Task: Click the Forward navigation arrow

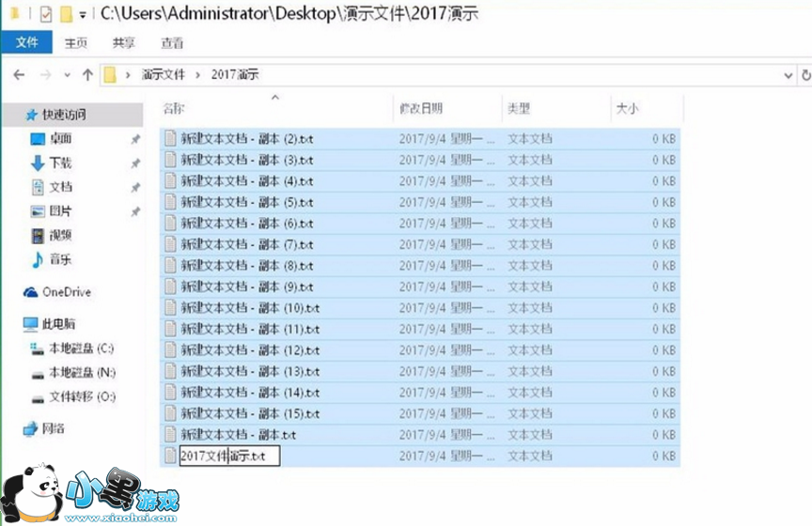Action: [45, 75]
